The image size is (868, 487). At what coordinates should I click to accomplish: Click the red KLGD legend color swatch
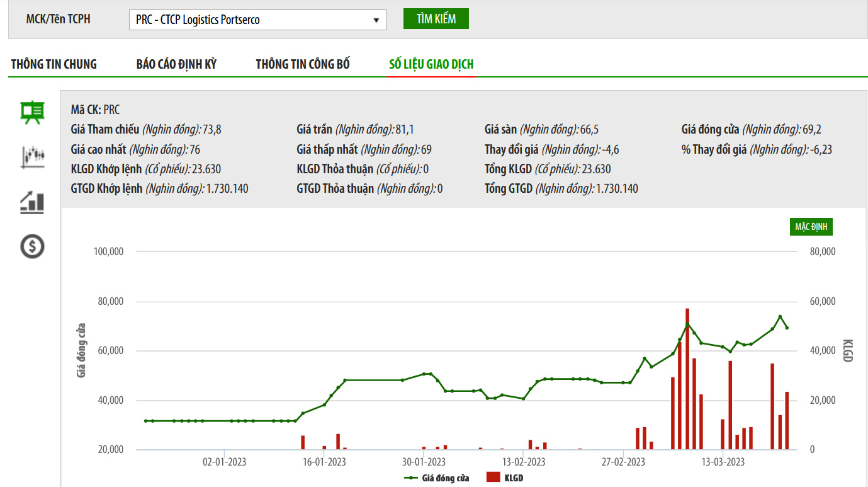tap(493, 478)
